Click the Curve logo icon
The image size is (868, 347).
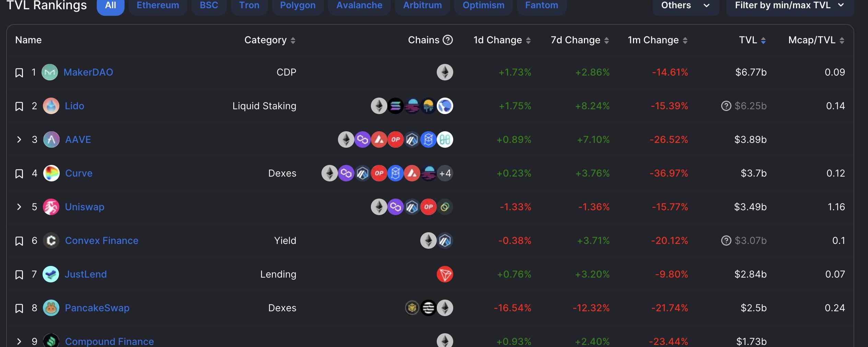[51, 173]
